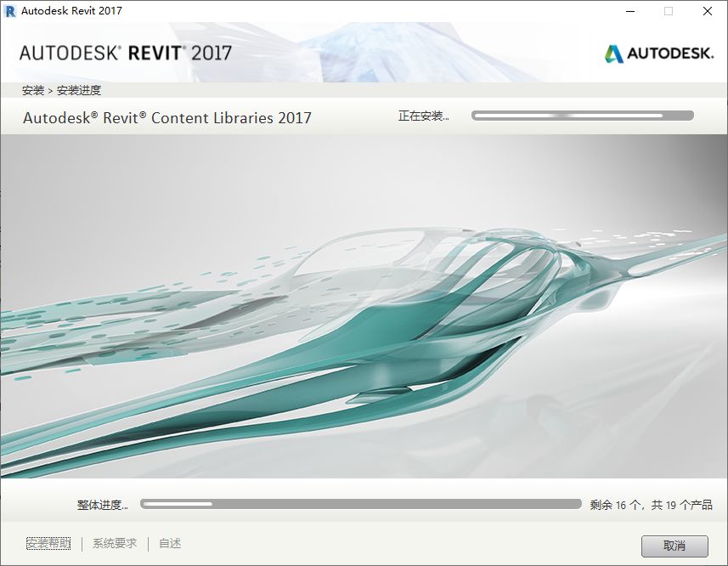
Task: Click the 正在安装... status text
Action: [423, 116]
